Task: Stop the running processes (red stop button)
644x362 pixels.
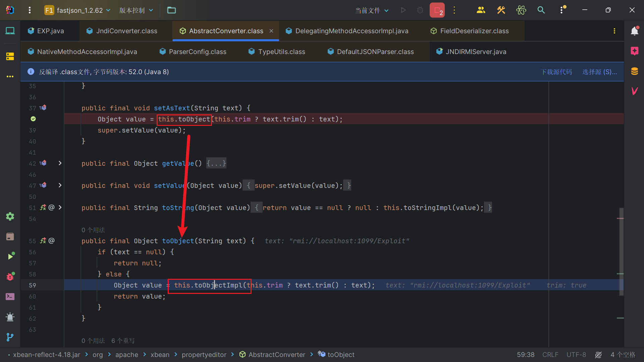Action: point(437,10)
